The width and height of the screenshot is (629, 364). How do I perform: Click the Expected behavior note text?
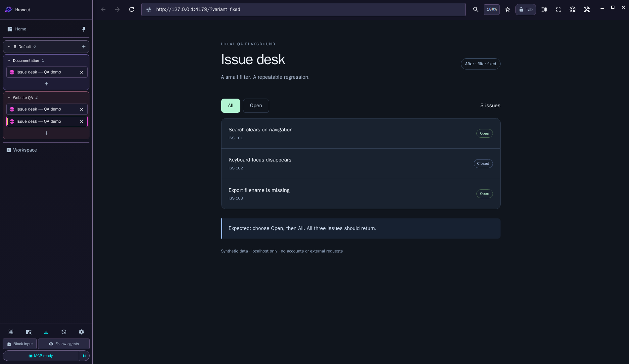click(x=302, y=228)
